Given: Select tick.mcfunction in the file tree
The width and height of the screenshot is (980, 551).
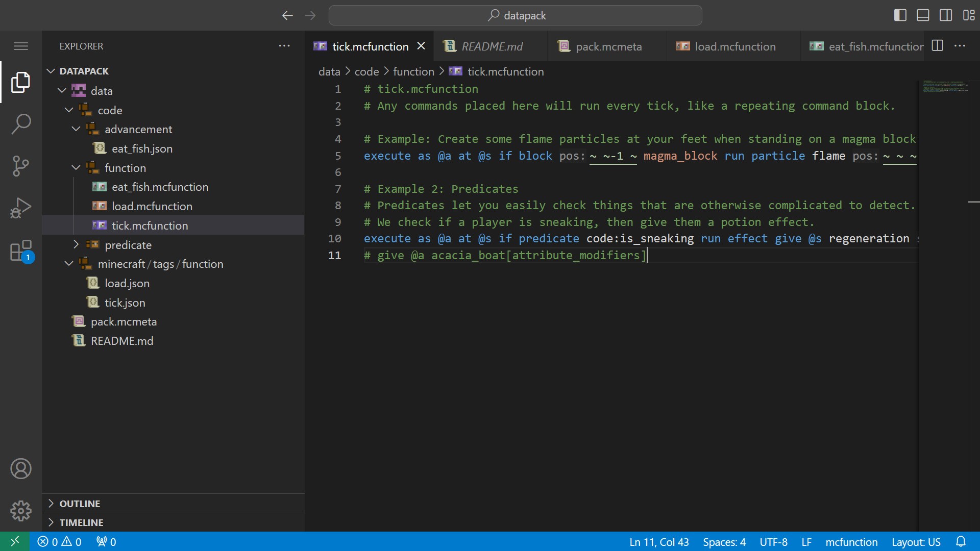Looking at the screenshot, I should point(173,226).
